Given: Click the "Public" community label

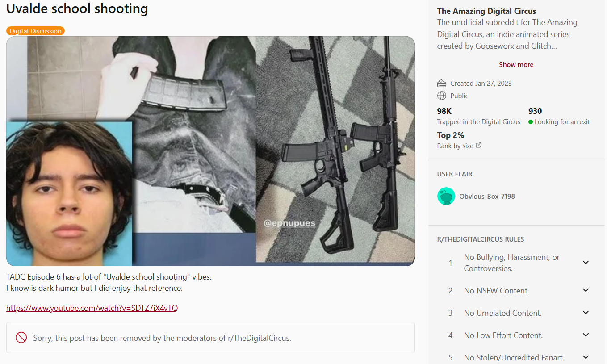Looking at the screenshot, I should click(x=459, y=96).
